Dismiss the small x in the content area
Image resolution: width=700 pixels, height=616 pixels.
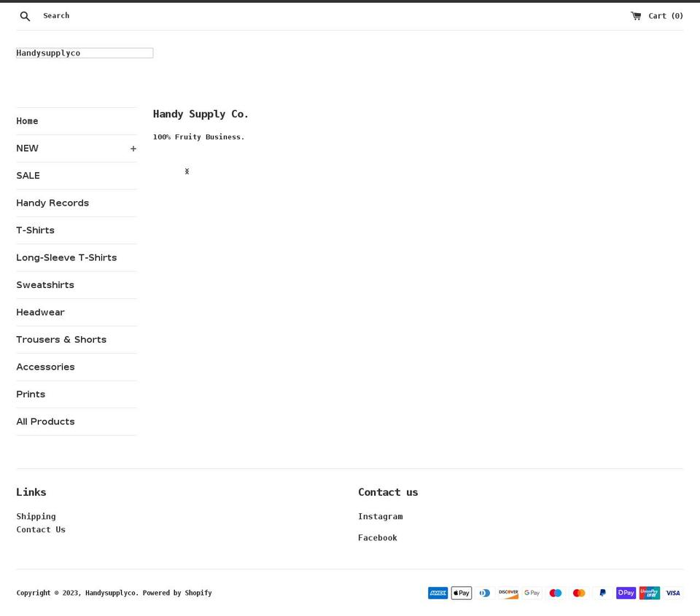187,171
